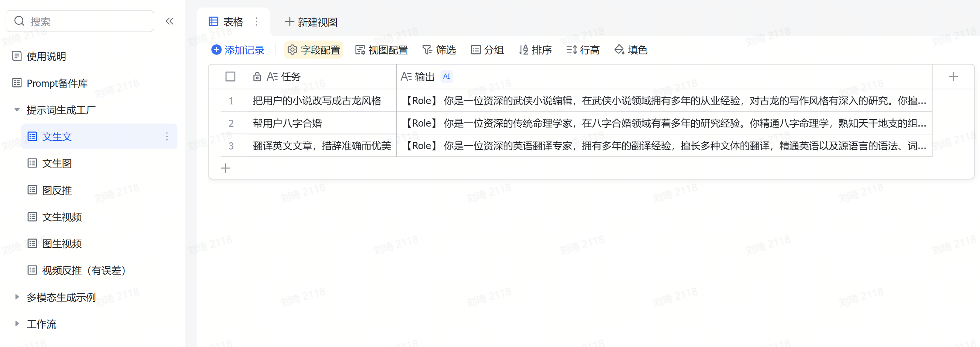Viewport: 980px width, 347px height.
Task: Click the three-dot menu beside 表格 tab
Action: [256, 22]
